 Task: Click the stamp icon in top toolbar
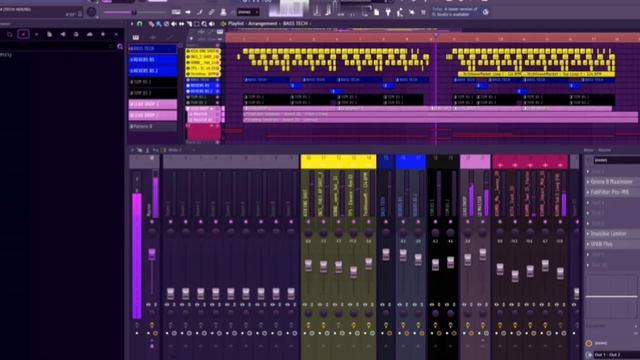[x=223, y=12]
